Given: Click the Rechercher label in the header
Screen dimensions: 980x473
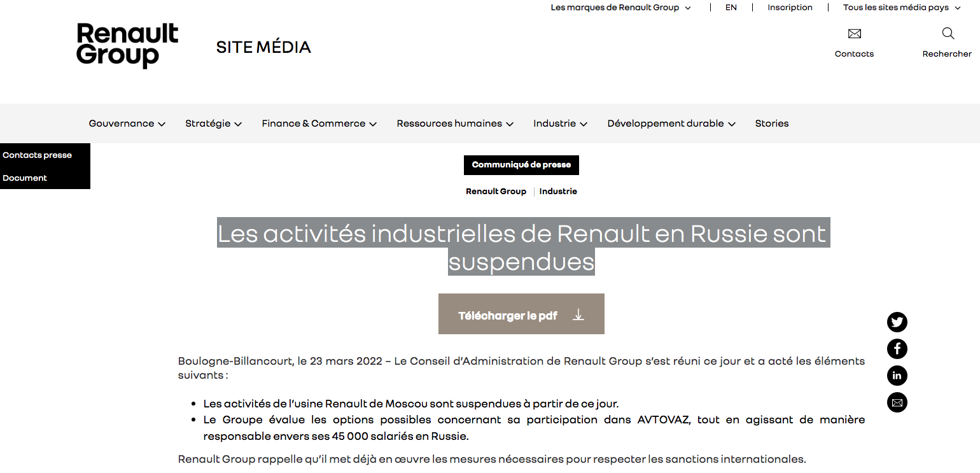Looking at the screenshot, I should coord(947,54).
